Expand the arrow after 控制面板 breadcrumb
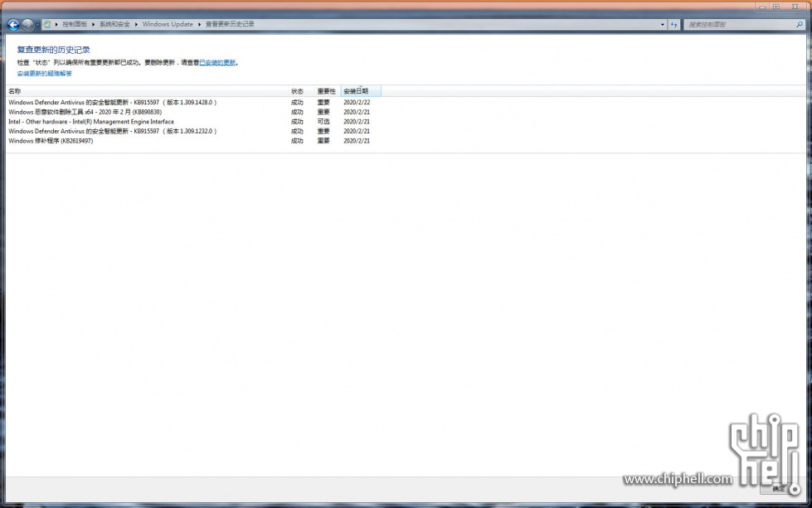The width and height of the screenshot is (812, 508). click(x=93, y=24)
